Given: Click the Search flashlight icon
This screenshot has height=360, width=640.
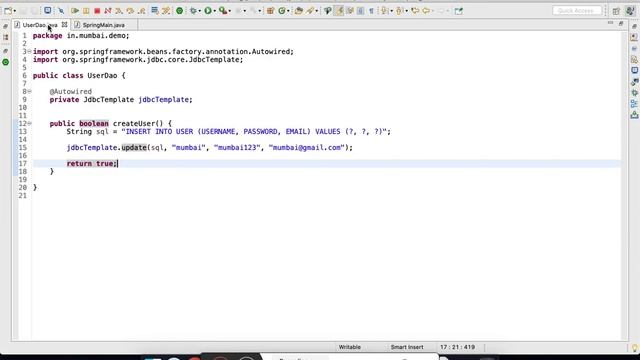Looking at the screenshot, I should (x=311, y=11).
